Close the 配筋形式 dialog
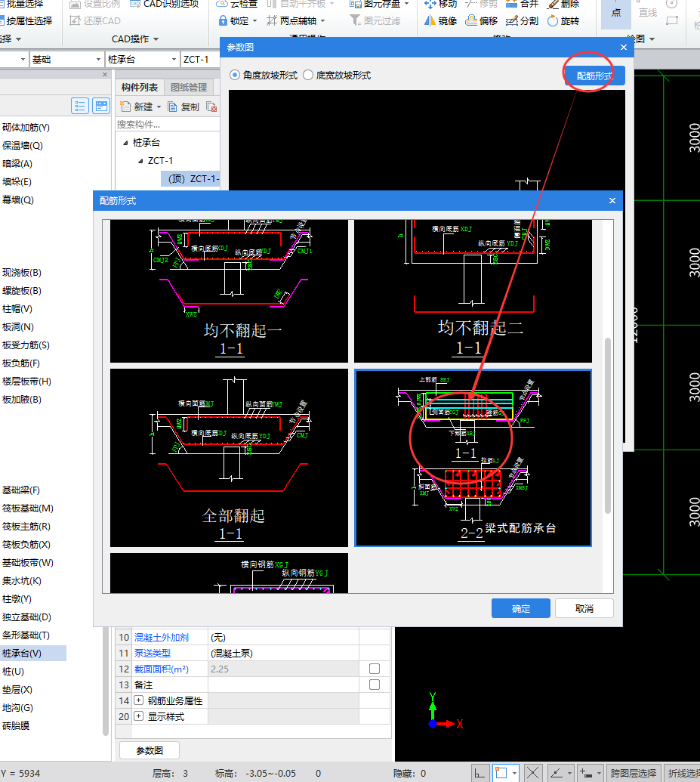Screen dimensions: 700x782 click(x=612, y=200)
